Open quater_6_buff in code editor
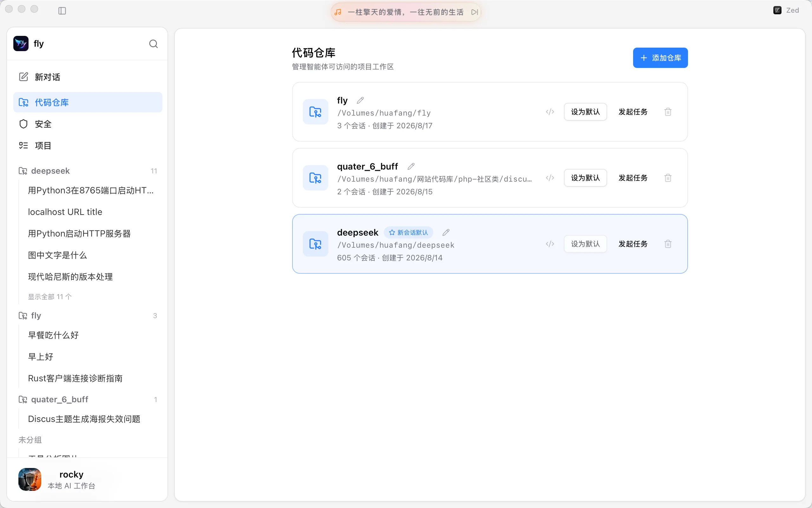This screenshot has height=508, width=812. pyautogui.click(x=550, y=178)
